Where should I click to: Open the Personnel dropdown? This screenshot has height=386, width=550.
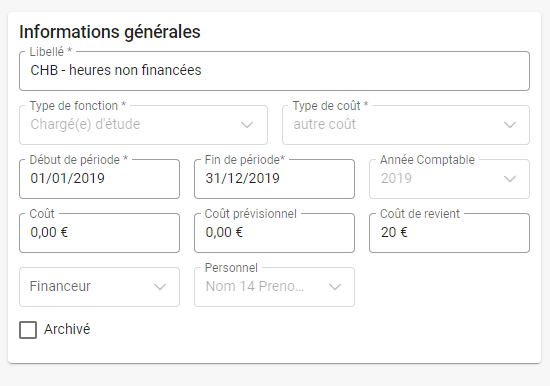274,287
